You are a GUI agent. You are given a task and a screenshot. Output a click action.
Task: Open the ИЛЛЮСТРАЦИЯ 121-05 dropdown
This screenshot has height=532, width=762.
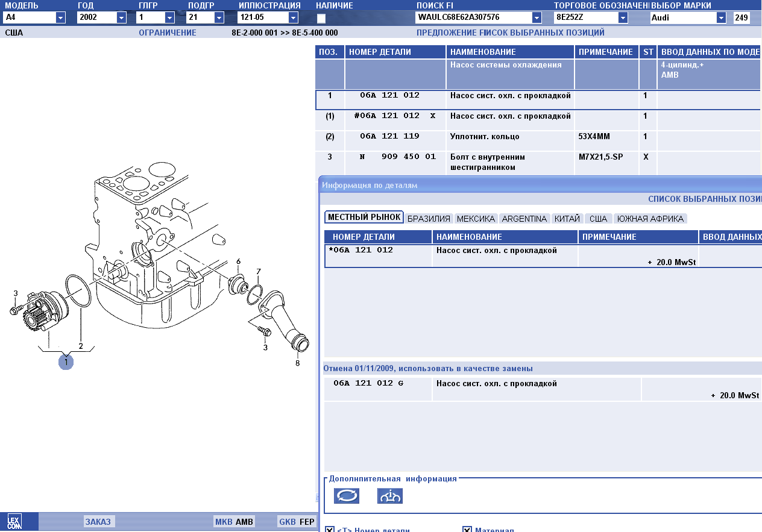(293, 17)
